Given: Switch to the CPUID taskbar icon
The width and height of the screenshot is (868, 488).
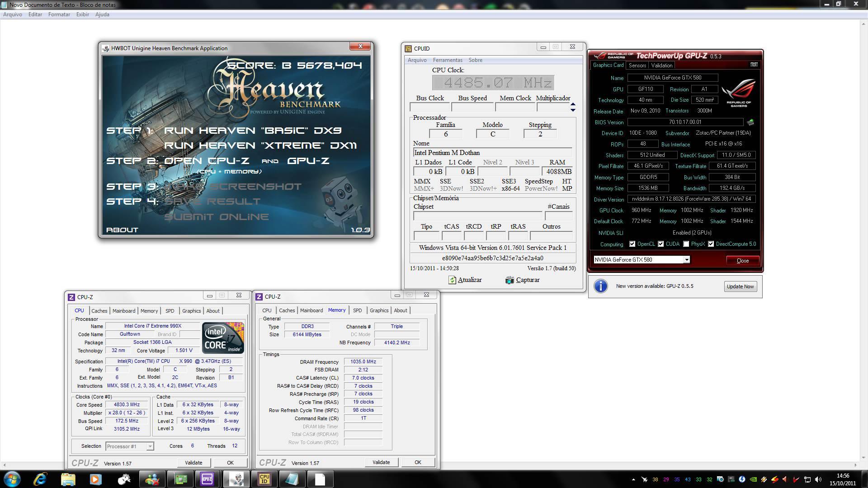Looking at the screenshot, I should 264,479.
